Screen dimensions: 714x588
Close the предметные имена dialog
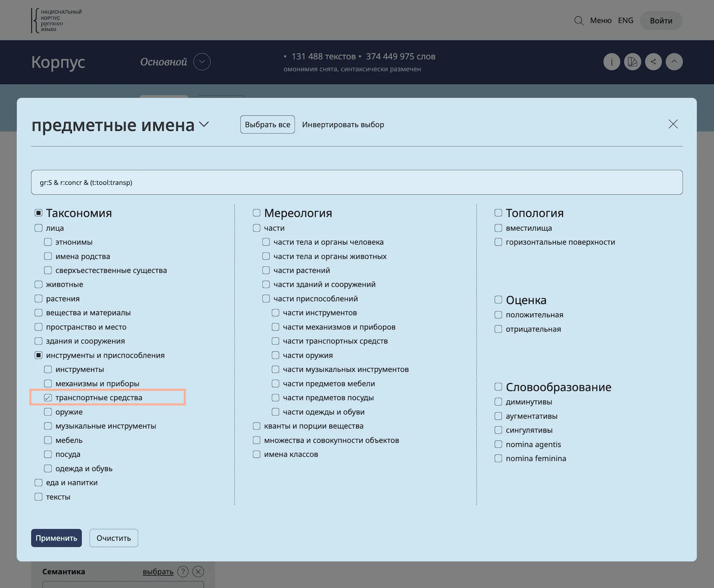tap(673, 124)
